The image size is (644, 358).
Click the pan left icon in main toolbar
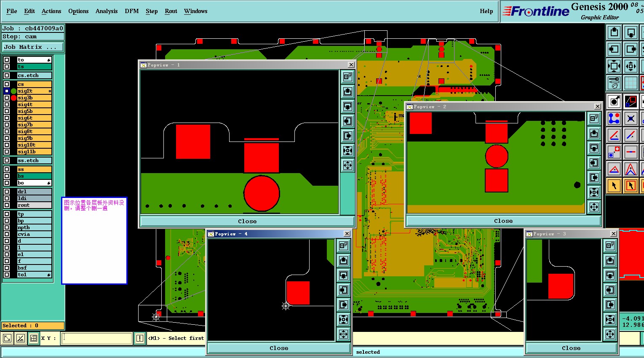[614, 49]
